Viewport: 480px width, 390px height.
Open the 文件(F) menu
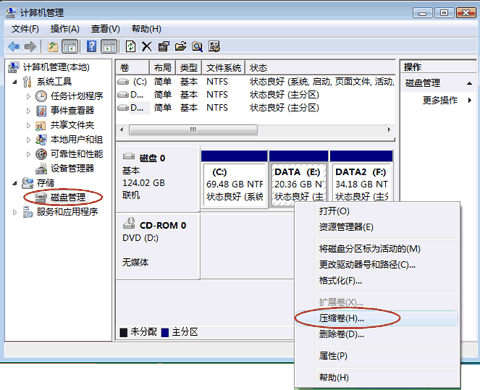pos(25,29)
